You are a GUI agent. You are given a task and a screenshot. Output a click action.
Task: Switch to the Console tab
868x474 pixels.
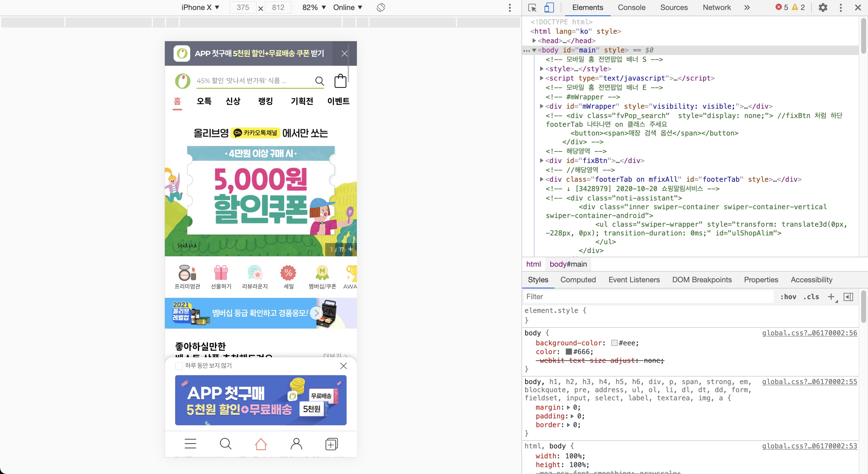click(631, 7)
